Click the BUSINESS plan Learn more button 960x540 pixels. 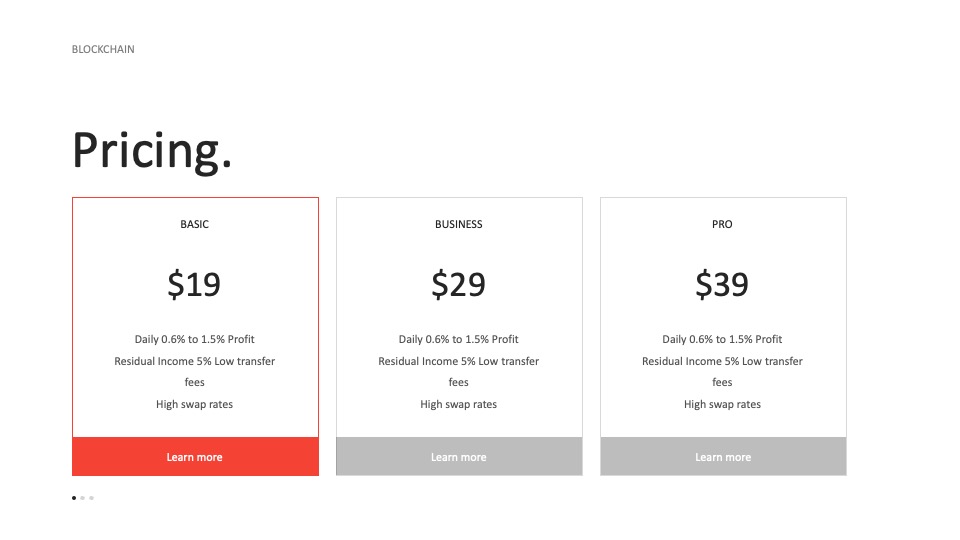click(459, 457)
